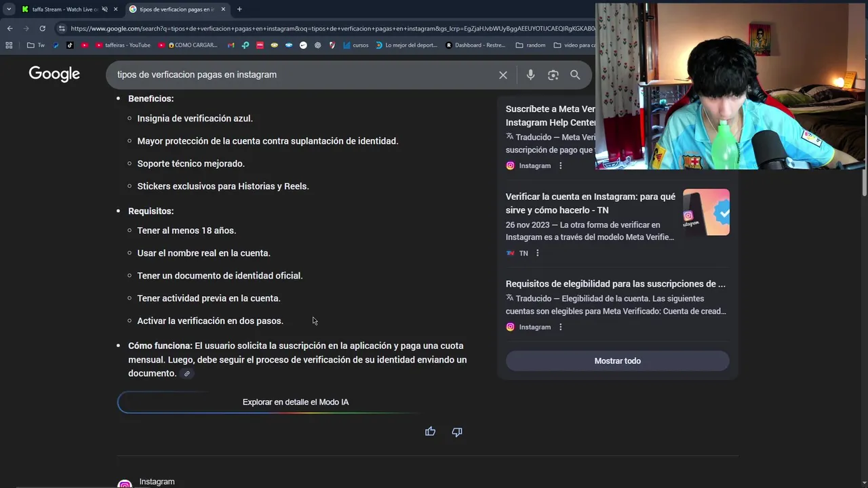868x488 pixels.
Task: Clear the search box with the X
Action: click(x=503, y=75)
